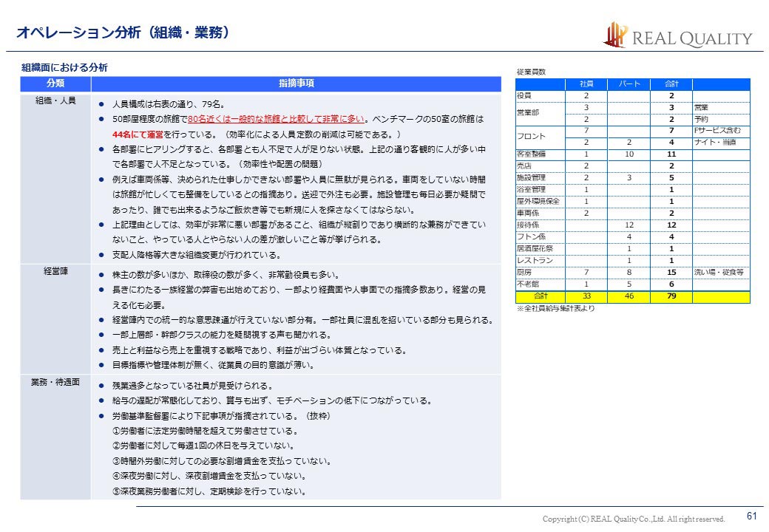769x532 pixels.
Task: Select the 車両係 row label
Action: (528, 213)
